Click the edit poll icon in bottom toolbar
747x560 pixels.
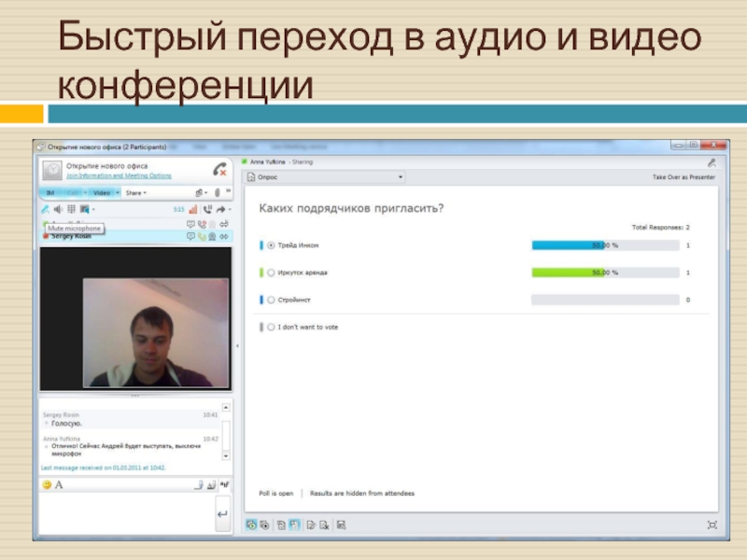[x=311, y=525]
